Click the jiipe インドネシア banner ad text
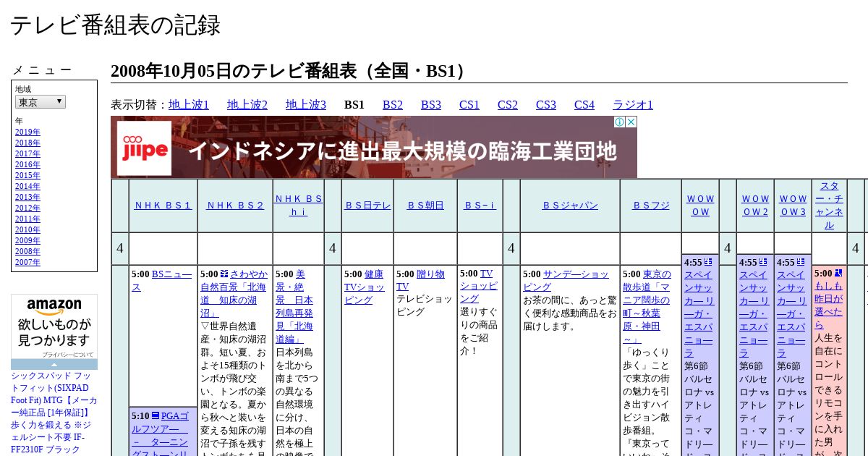This screenshot has width=868, height=456. coord(402,151)
